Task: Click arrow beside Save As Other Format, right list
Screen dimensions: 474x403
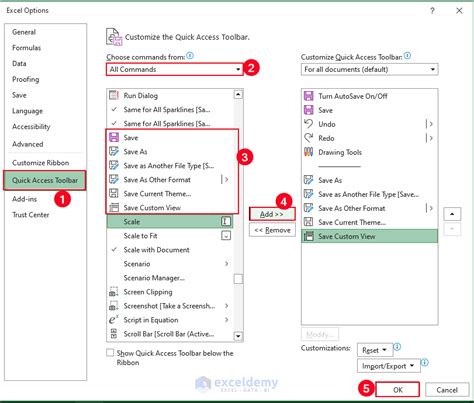Action: click(430, 208)
